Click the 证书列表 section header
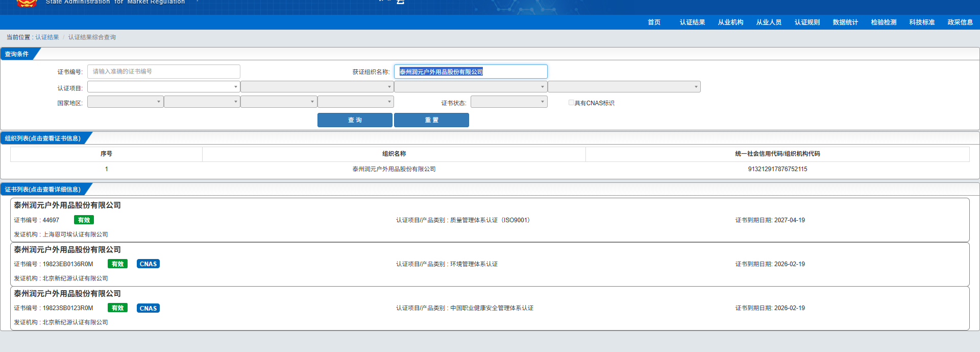Screen dimensions: 980x352 (43, 190)
